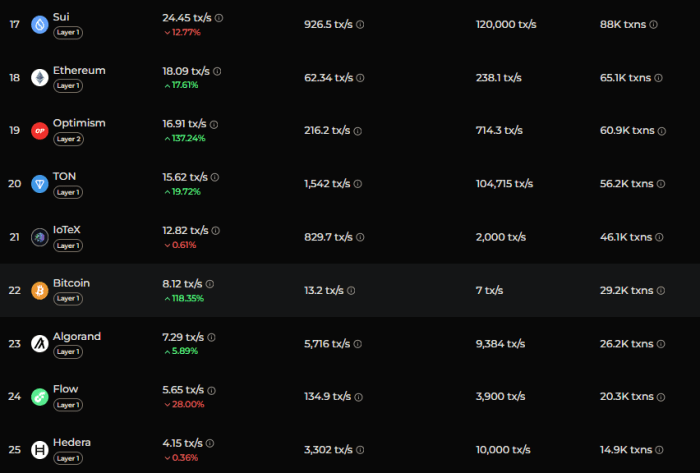Open info icon beside Flow 5.65 tx/s
The height and width of the screenshot is (473, 700).
tap(212, 390)
